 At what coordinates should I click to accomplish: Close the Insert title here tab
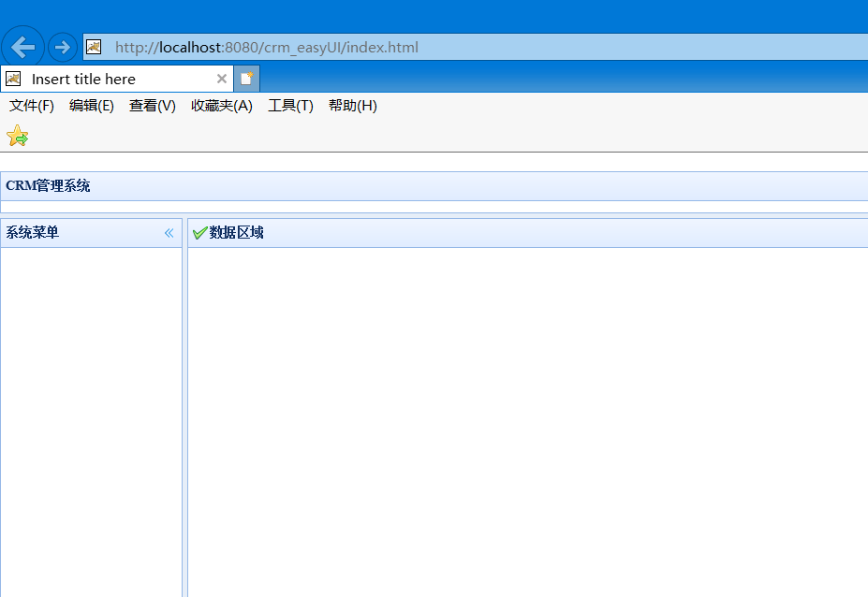[x=221, y=79]
